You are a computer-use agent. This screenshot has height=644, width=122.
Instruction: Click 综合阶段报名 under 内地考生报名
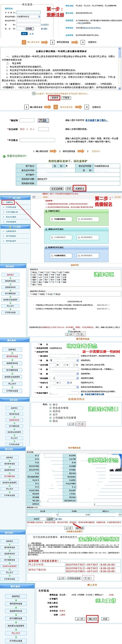[87, 219]
